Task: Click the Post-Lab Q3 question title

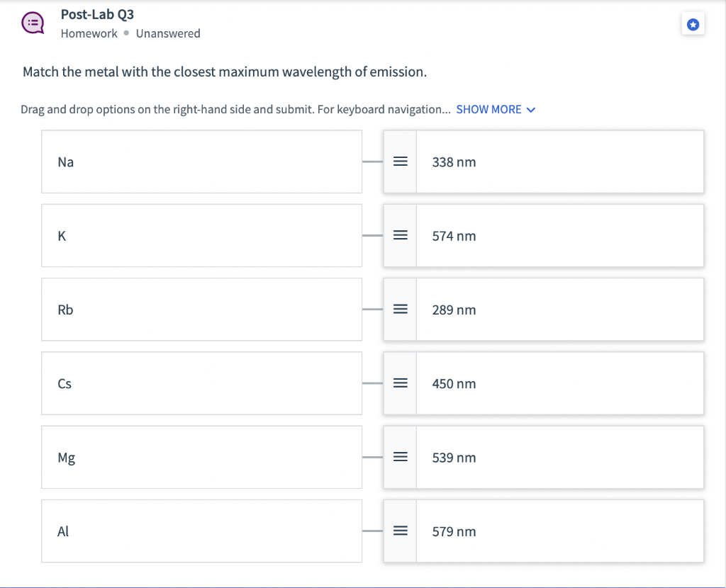Action: coord(97,15)
